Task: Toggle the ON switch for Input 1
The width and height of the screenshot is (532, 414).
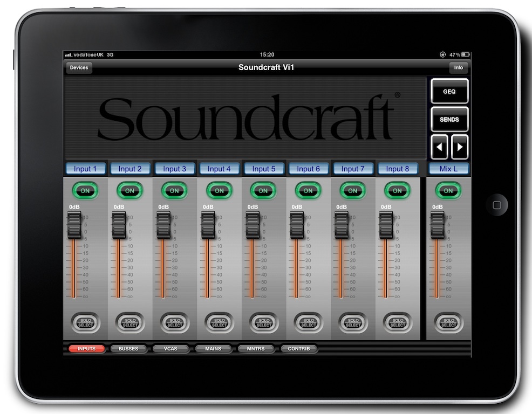Action: [x=85, y=190]
